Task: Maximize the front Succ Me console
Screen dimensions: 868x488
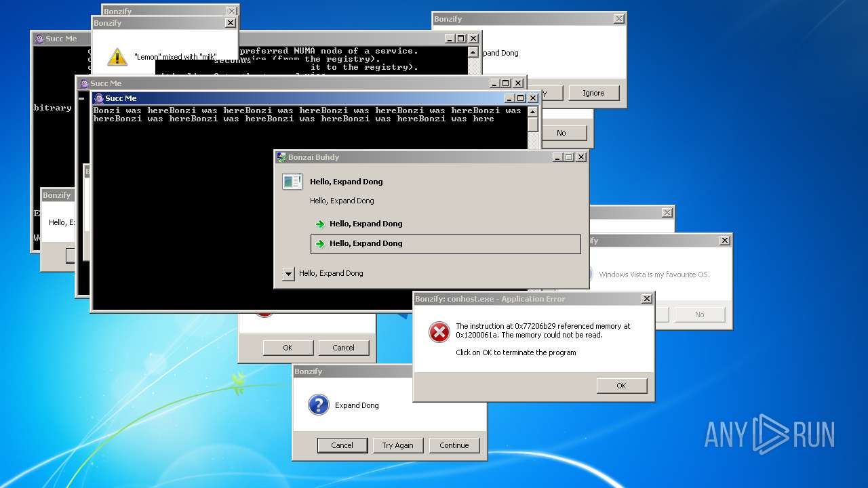Action: pyautogui.click(x=520, y=98)
